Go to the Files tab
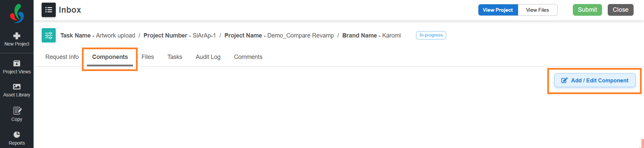The height and width of the screenshot is (148, 644). [x=147, y=57]
